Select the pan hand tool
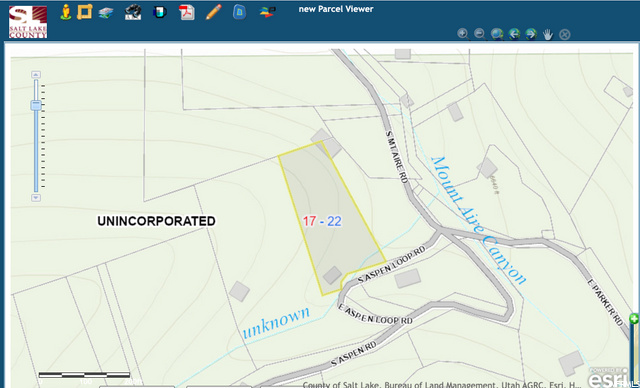This screenshot has height=388, width=640. coord(548,34)
